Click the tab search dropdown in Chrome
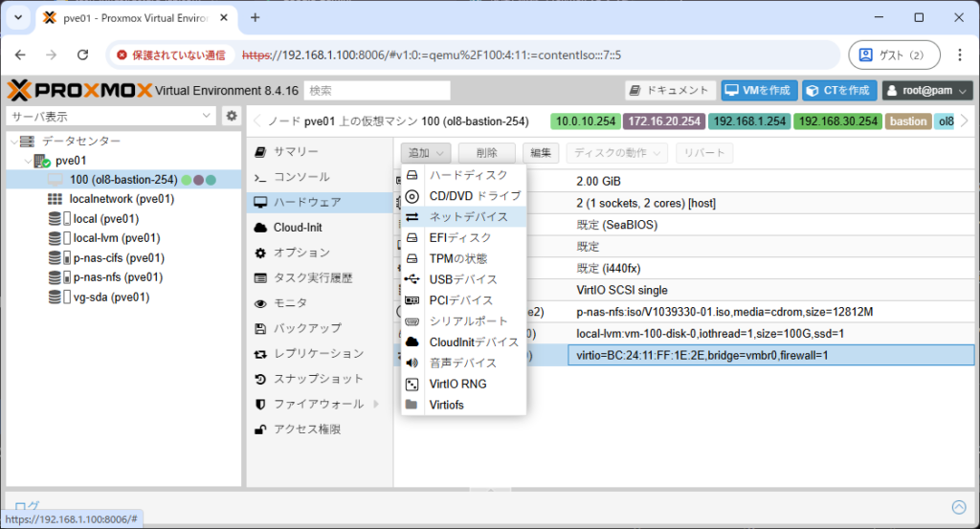 (18, 17)
